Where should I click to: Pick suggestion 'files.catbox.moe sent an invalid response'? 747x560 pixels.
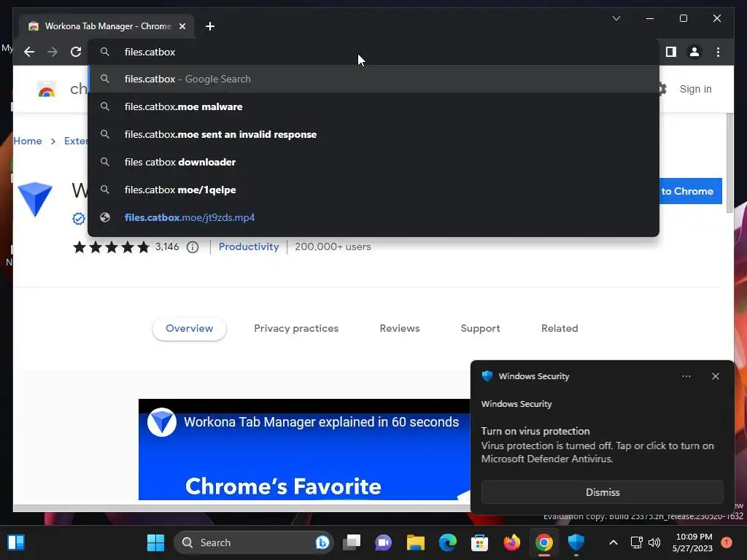click(x=373, y=134)
